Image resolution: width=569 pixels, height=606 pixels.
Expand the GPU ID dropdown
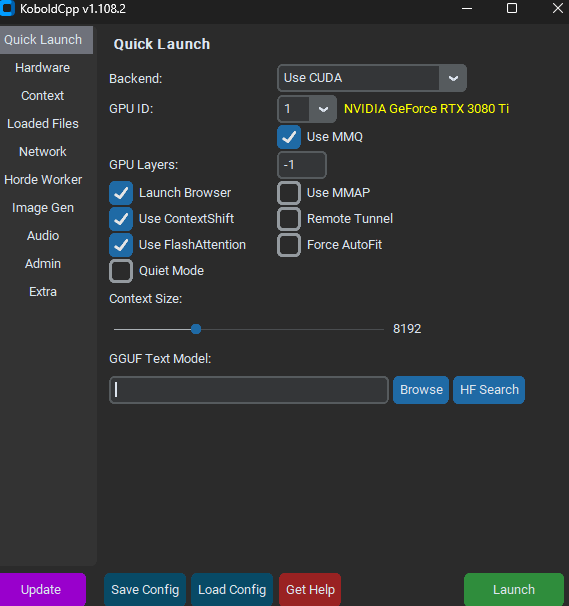click(x=323, y=109)
